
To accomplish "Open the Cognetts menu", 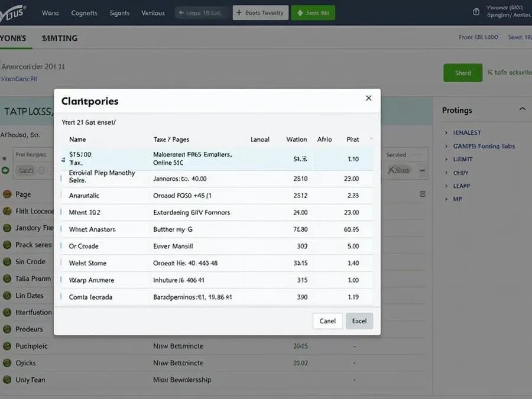I will click(x=84, y=13).
